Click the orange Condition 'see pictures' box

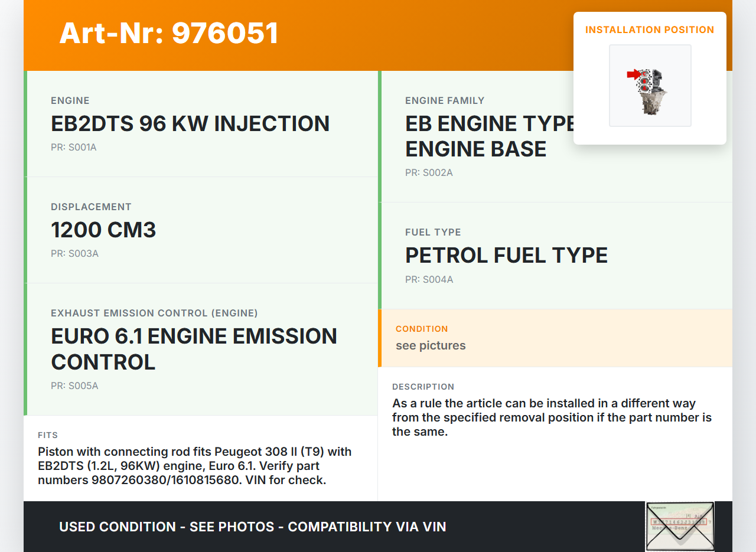click(555, 338)
